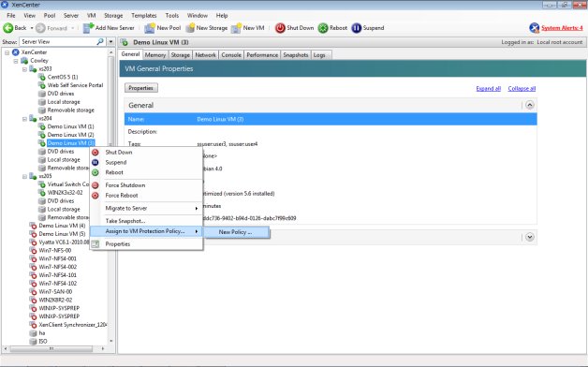Viewport: 588px width, 367px height.
Task: Select XenClient Synchronizer VM in tree
Action: click(x=73, y=325)
